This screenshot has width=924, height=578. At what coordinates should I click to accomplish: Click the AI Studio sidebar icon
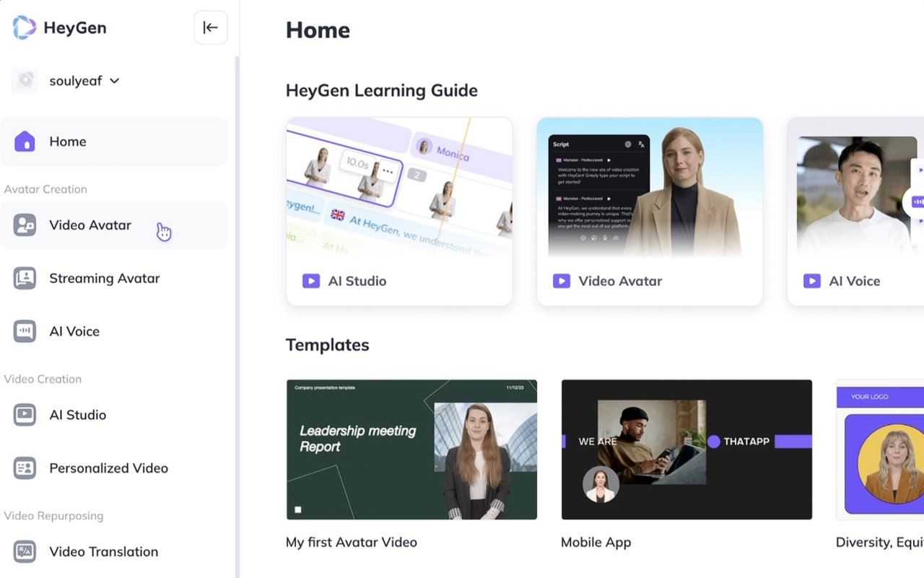click(x=25, y=415)
